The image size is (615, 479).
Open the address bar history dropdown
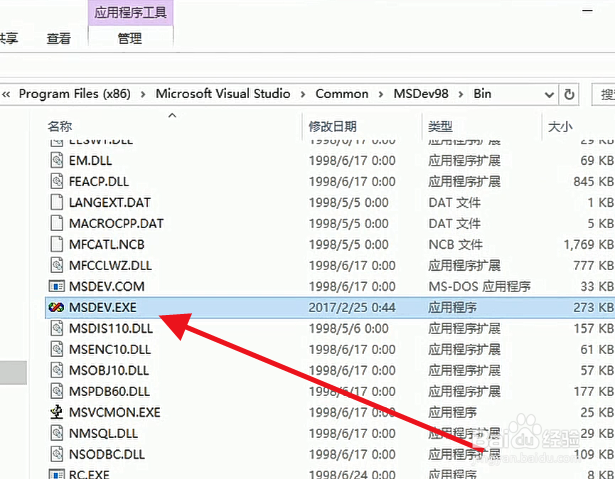549,95
